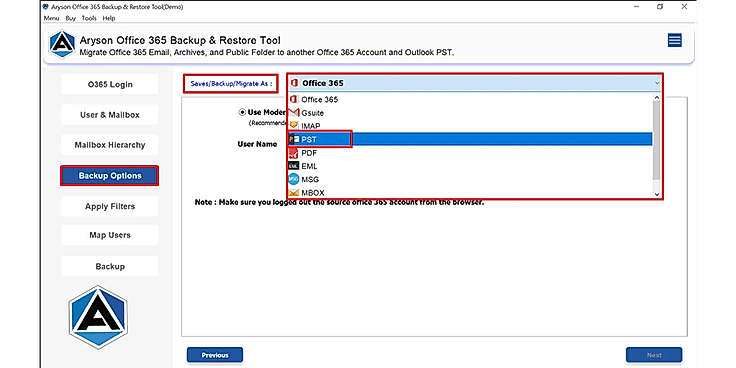
Task: Click the dropdown list scrollbar thumb
Action: [x=657, y=140]
